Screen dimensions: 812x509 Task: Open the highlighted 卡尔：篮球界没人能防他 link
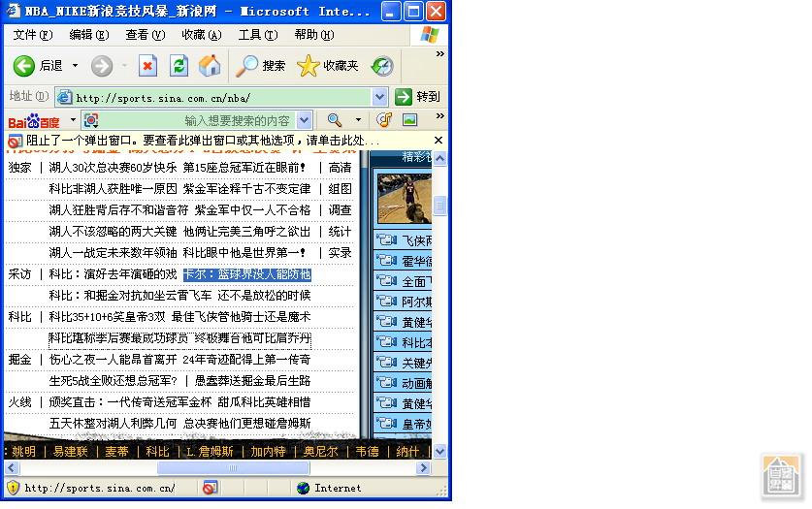tap(246, 274)
